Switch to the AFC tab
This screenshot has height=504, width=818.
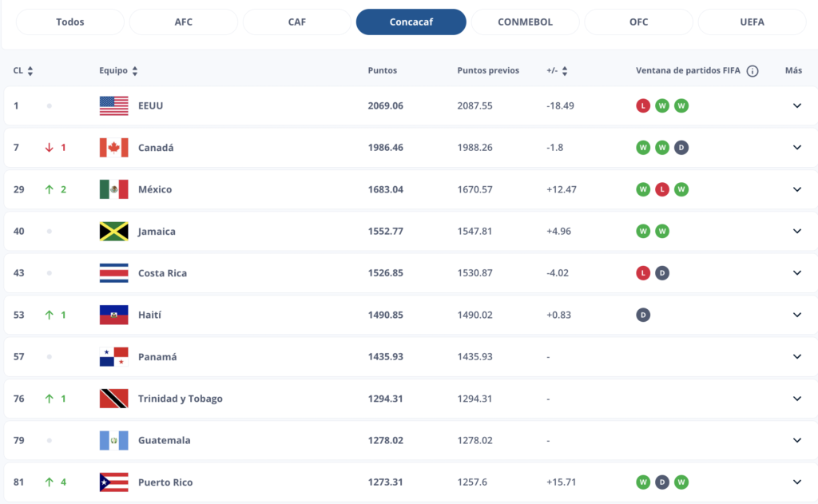pos(184,22)
